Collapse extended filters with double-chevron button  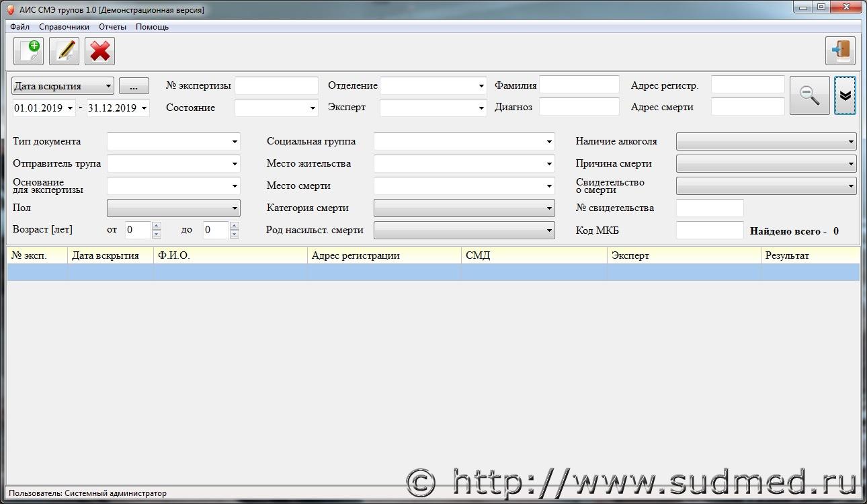[845, 95]
